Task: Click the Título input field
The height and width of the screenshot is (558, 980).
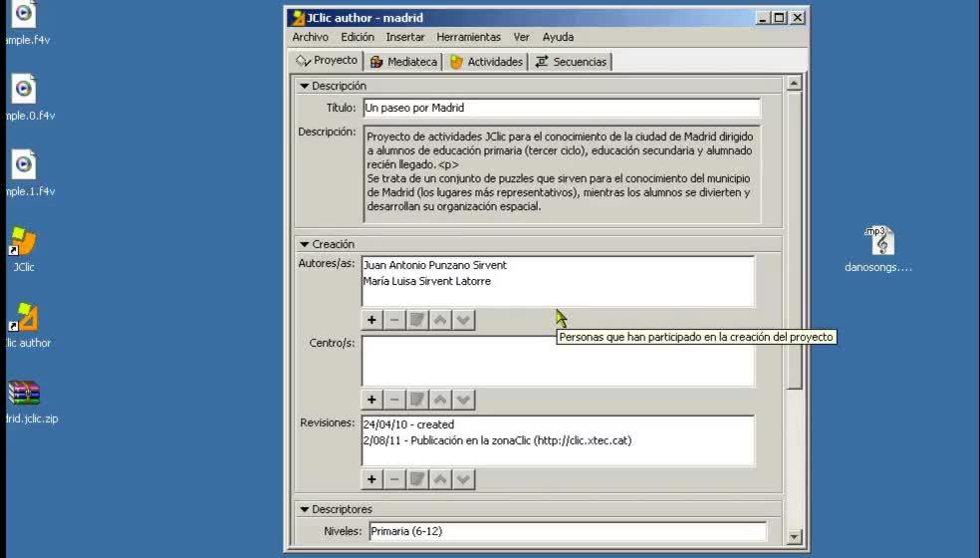Action: tap(562, 108)
